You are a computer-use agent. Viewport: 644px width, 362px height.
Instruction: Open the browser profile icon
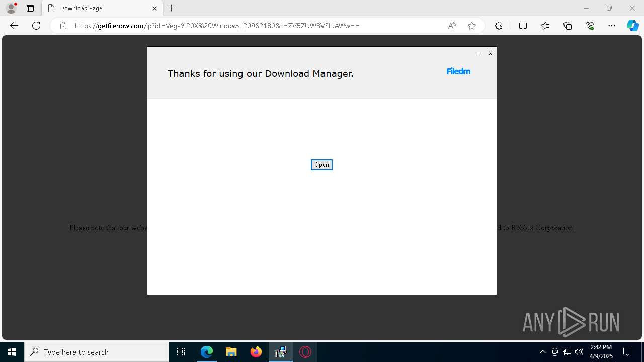tap(11, 8)
